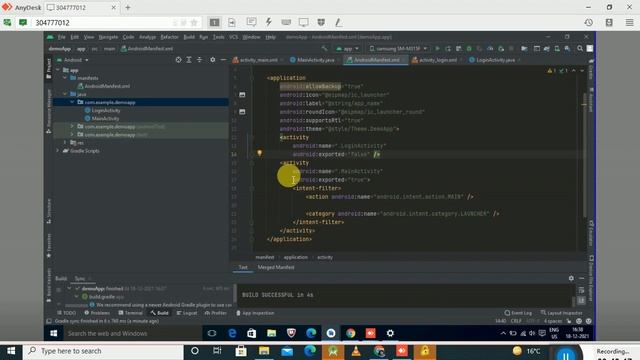Add 304777012 to favorites with star
The height and width of the screenshot is (360, 640).
(x=194, y=22)
